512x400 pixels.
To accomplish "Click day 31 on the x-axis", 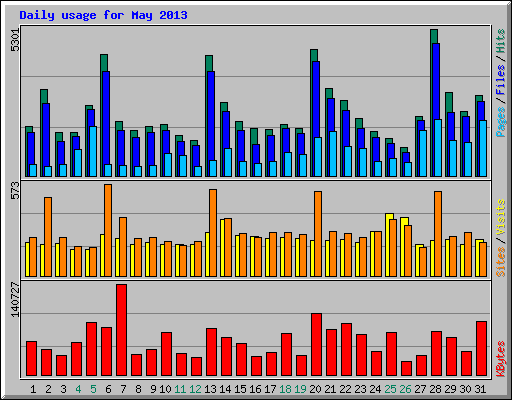I will (x=480, y=389).
